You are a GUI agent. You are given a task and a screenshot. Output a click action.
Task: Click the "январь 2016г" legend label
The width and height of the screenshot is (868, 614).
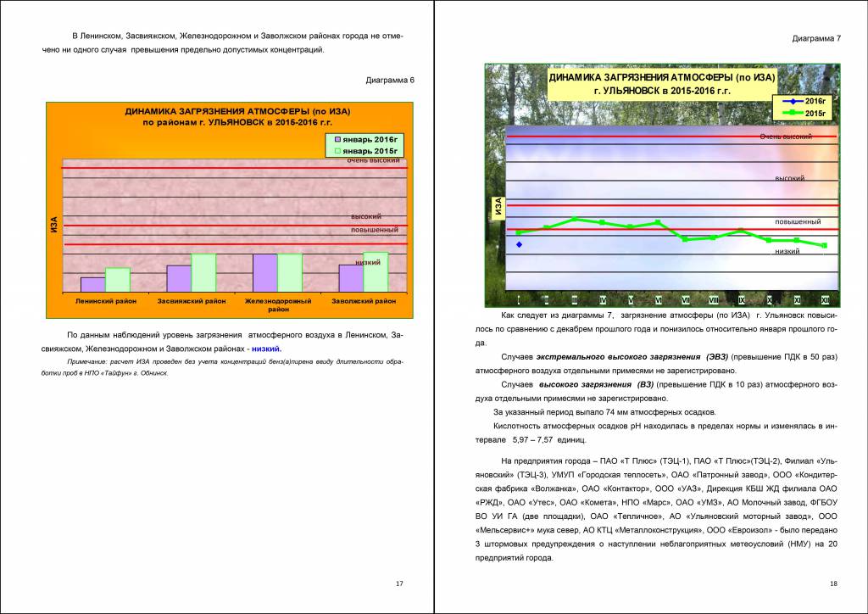click(370, 140)
